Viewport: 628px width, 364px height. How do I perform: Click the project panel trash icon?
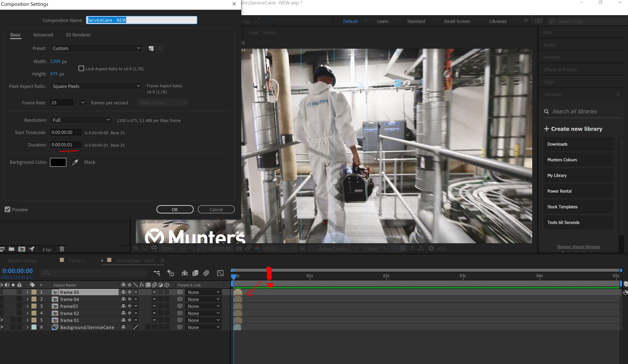(62, 249)
